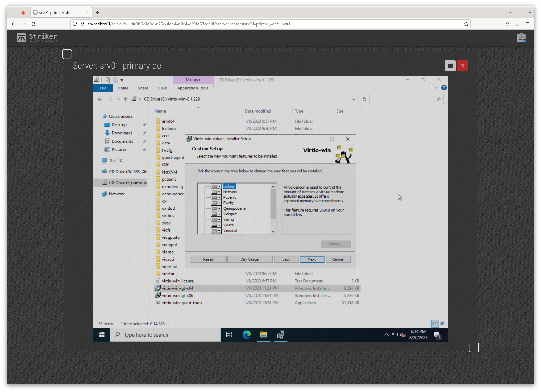Click the Next button in setup

click(312, 259)
